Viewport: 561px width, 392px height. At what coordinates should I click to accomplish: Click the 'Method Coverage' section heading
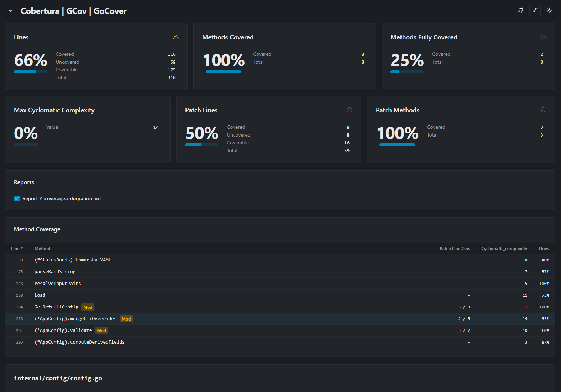[x=37, y=229]
